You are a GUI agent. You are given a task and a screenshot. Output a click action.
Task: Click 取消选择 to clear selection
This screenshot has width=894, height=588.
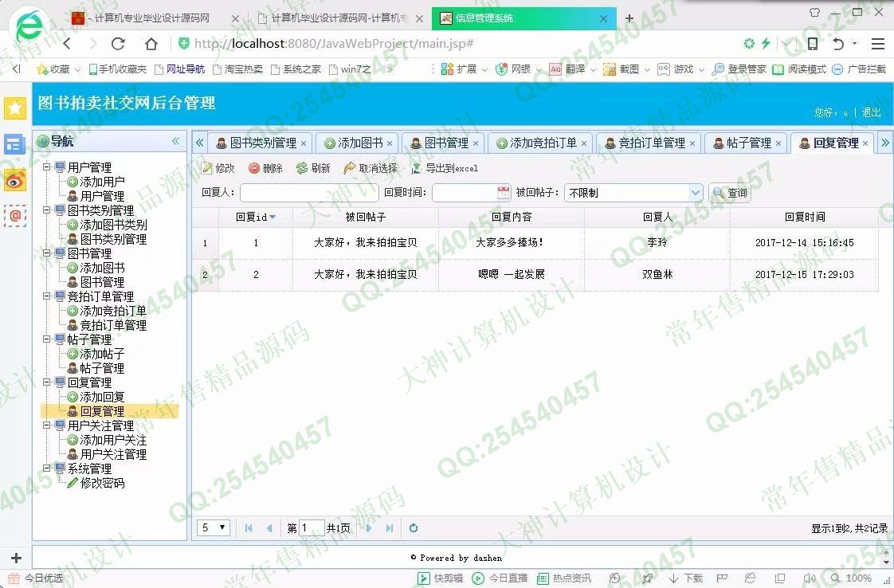click(x=371, y=168)
